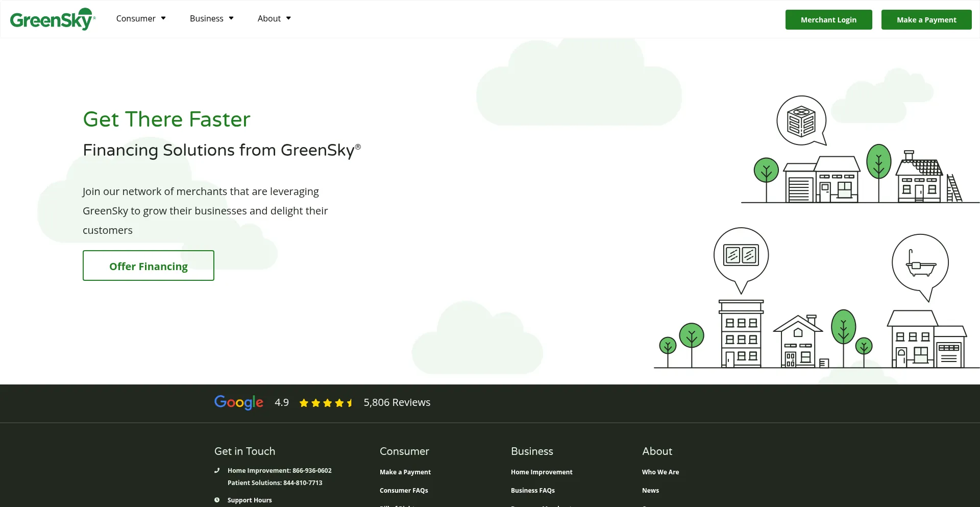Open Business FAQs footer link

(x=532, y=491)
